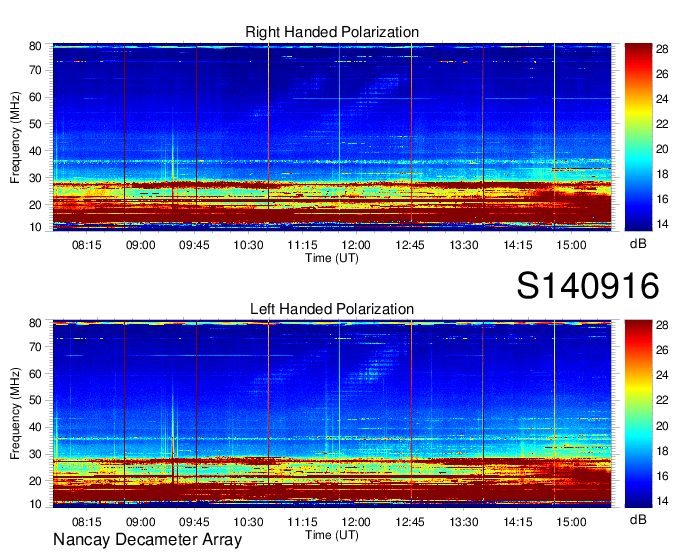This screenshot has height=552, width=680.
Task: Click the 24 value on lower colorbar
Action: (x=662, y=375)
